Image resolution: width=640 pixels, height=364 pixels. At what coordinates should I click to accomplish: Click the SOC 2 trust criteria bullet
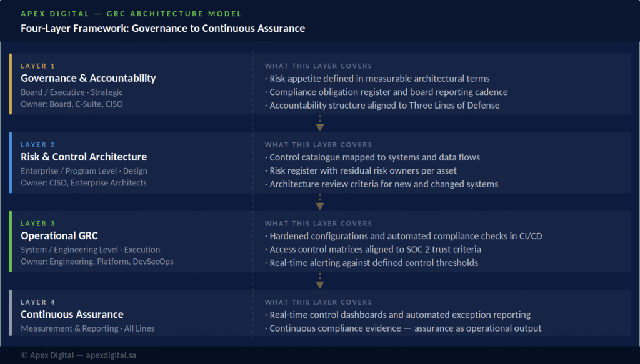point(373,249)
